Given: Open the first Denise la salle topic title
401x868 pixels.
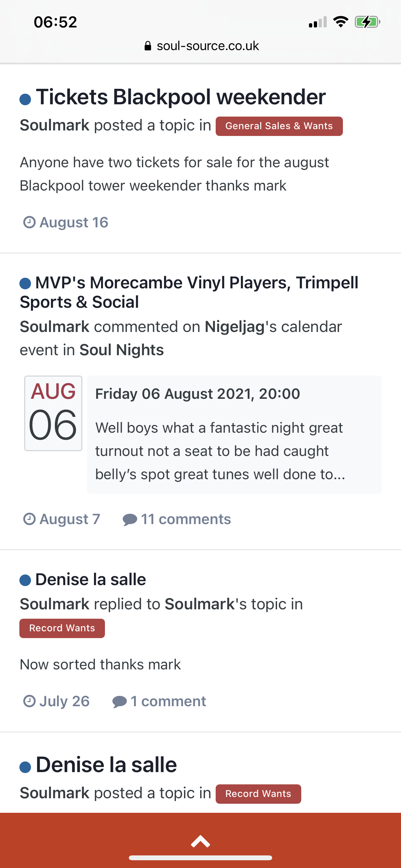Looking at the screenshot, I should point(90,580).
